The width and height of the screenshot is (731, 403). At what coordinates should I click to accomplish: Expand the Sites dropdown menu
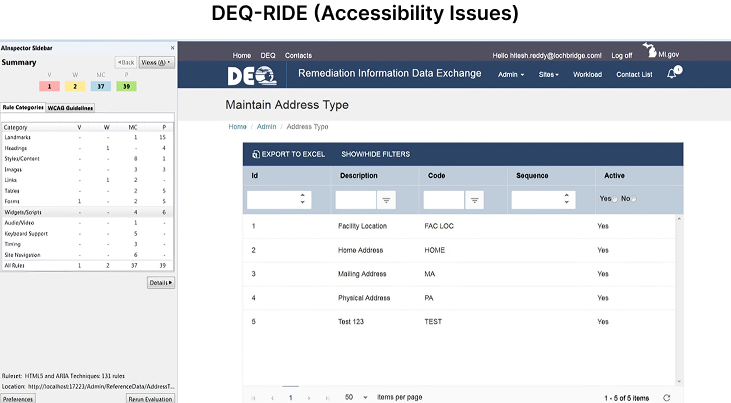click(548, 75)
